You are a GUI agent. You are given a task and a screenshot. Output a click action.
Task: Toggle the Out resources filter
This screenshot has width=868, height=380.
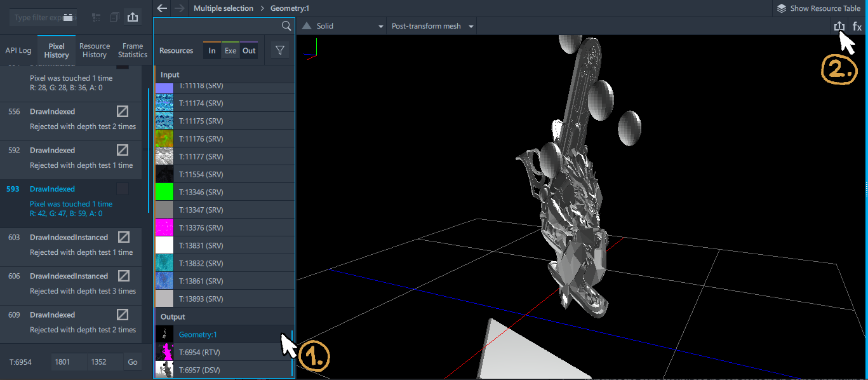click(249, 51)
